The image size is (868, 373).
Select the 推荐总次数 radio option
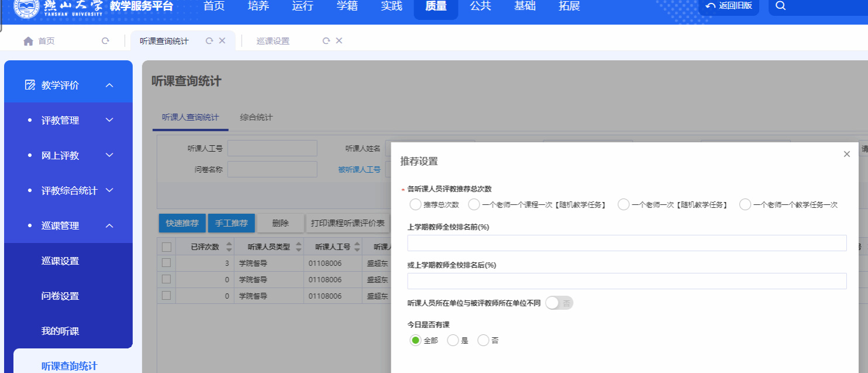[415, 204]
